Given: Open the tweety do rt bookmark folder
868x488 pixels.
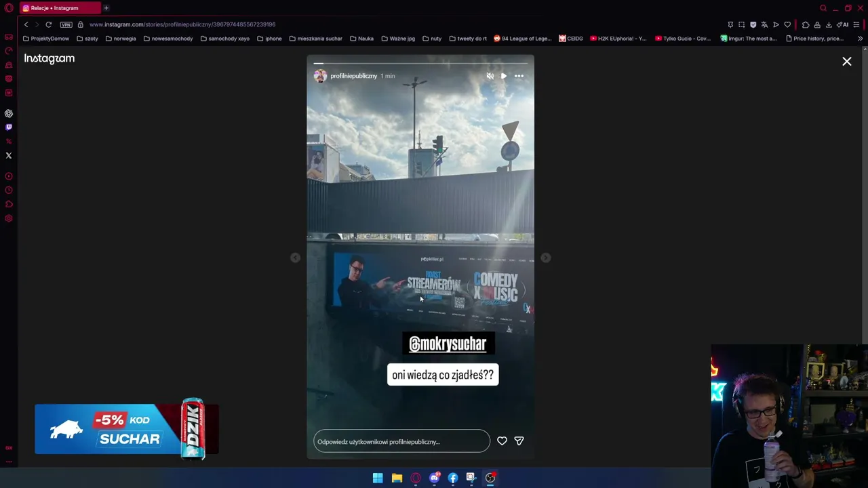Looking at the screenshot, I should click(468, 39).
